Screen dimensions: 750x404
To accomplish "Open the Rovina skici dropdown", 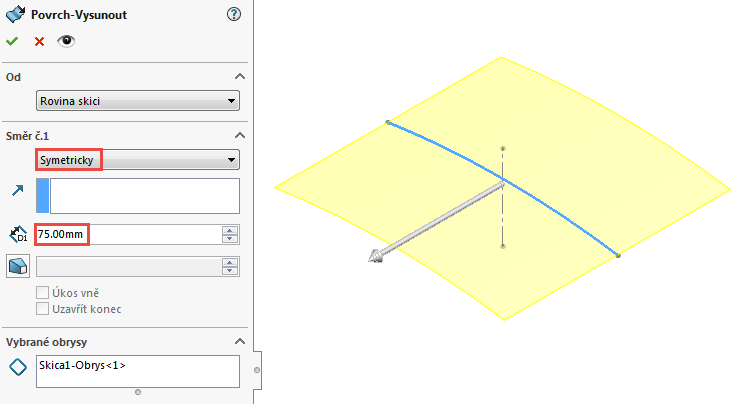I will (x=138, y=101).
